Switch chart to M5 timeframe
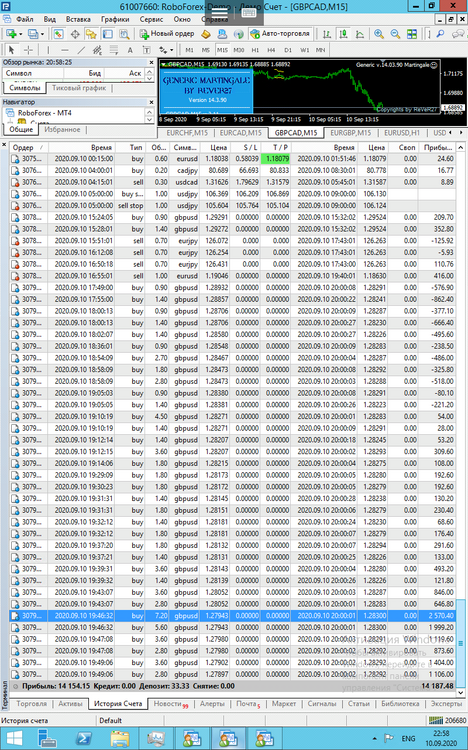 tap(205, 50)
